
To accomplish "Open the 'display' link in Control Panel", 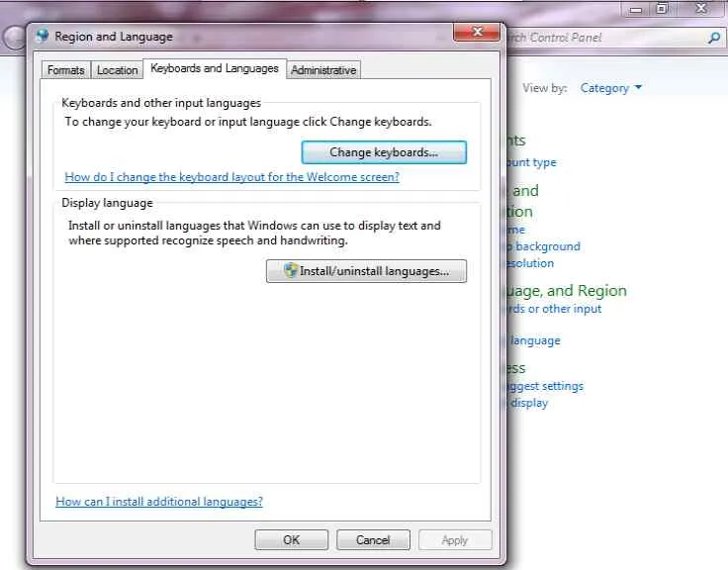I will click(529, 403).
